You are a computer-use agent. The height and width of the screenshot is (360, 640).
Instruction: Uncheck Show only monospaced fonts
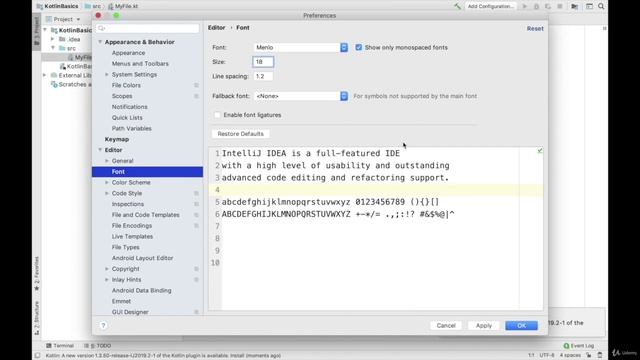tap(358, 47)
